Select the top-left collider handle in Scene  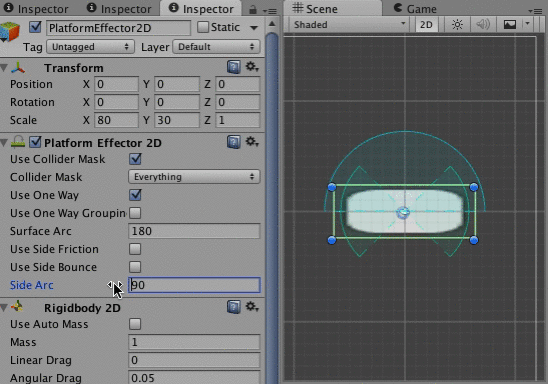click(332, 187)
